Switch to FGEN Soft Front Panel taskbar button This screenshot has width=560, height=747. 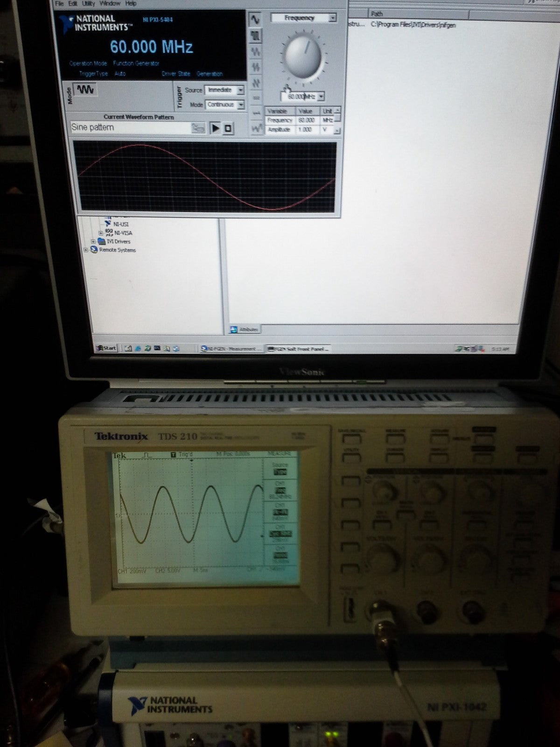[298, 349]
